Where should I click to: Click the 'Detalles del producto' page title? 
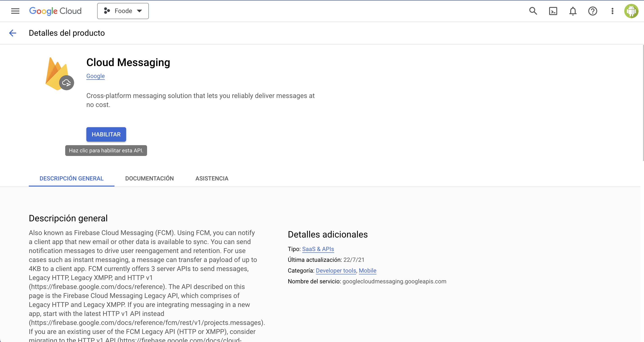67,33
